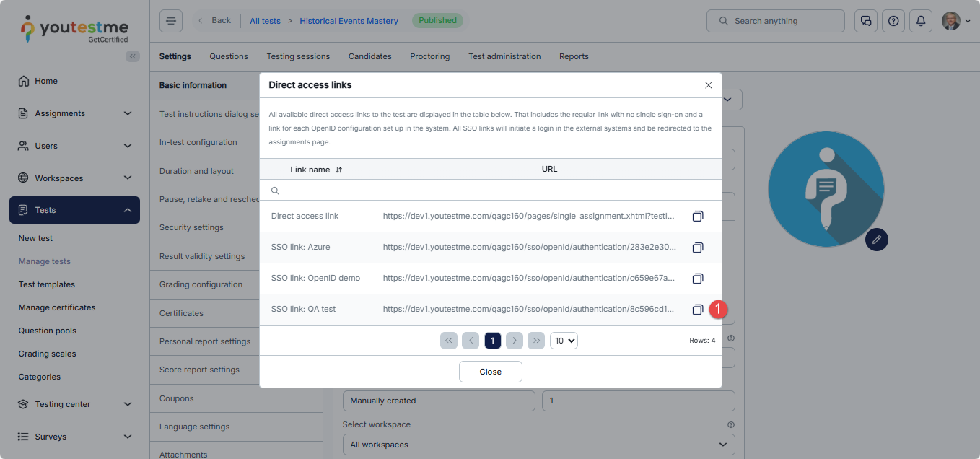Switch to the Questions tab

tap(228, 56)
